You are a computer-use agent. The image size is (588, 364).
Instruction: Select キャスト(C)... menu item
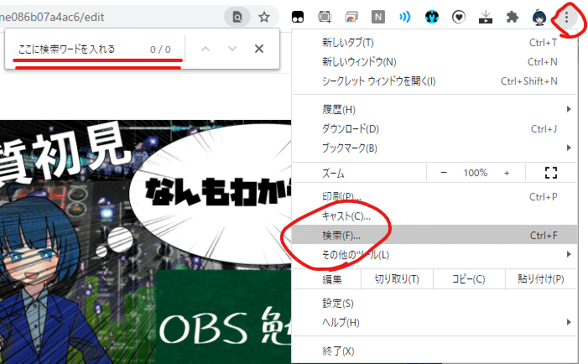(434, 216)
